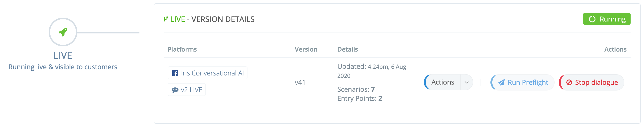The image size is (644, 128).
Task: Open the v2 LIVE platform tag
Action: pos(187,90)
